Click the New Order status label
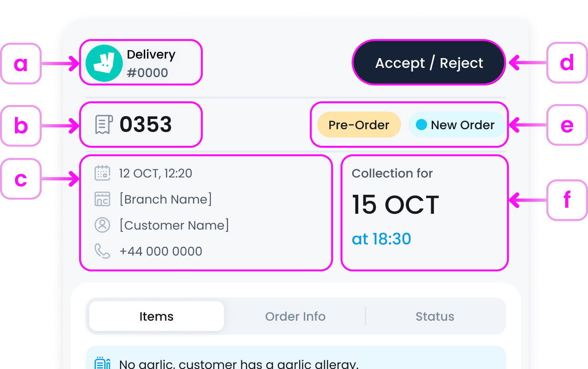Image resolution: width=588 pixels, height=369 pixels. pos(462,125)
